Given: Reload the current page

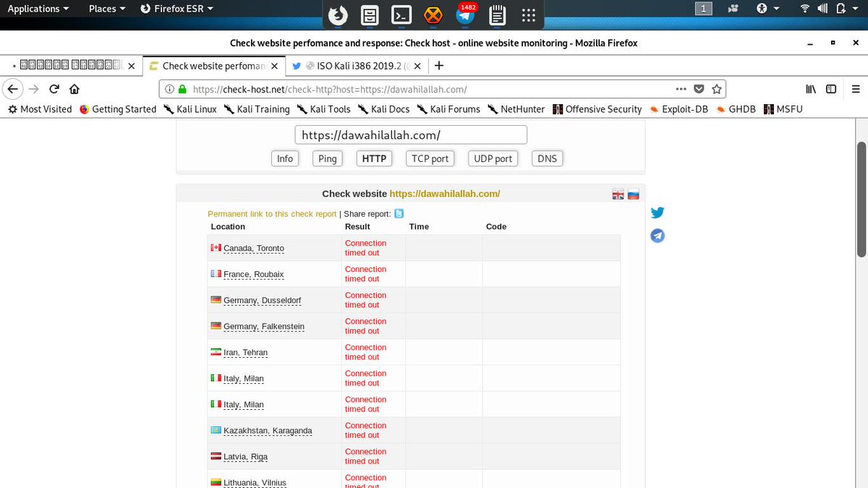Looking at the screenshot, I should (x=54, y=89).
